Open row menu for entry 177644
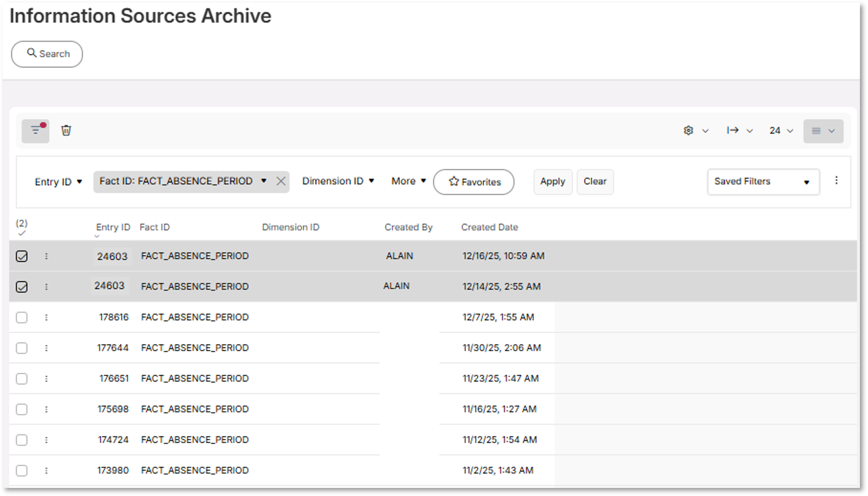 coord(46,348)
